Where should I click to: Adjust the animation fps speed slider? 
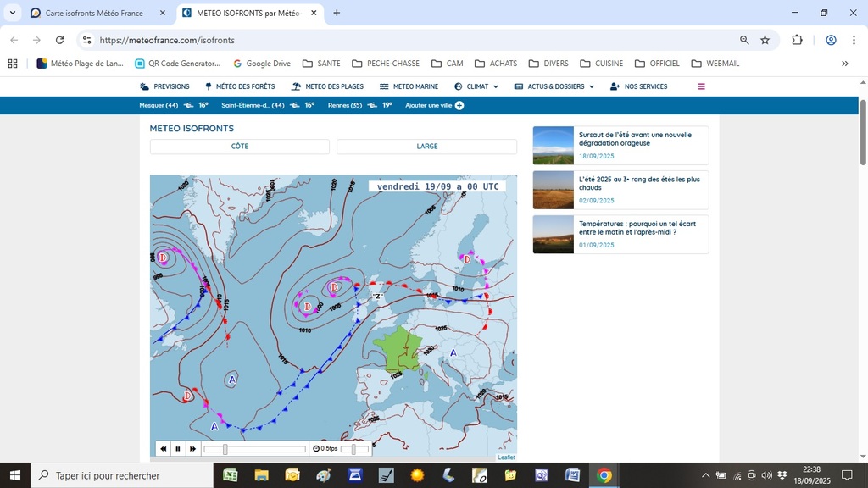[x=353, y=449]
